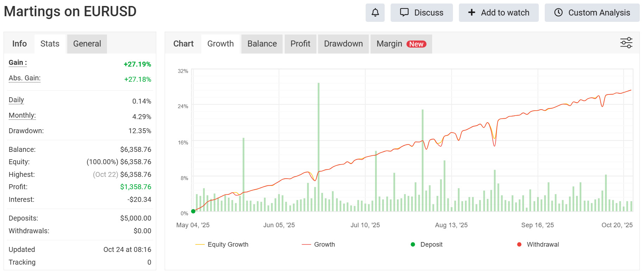Show the Profit chart tab
Screen dimensions: 644x272
point(300,44)
